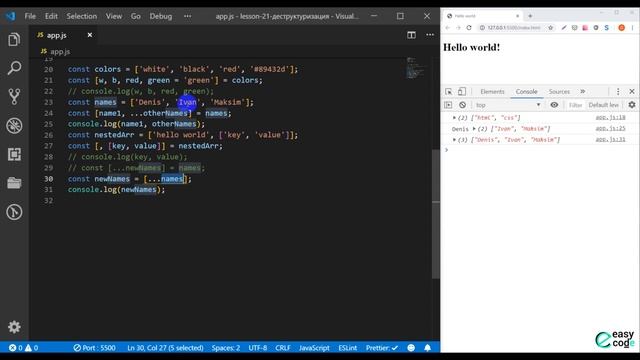Open DevTools console settings gear
The width and height of the screenshot is (640, 360).
[632, 105]
